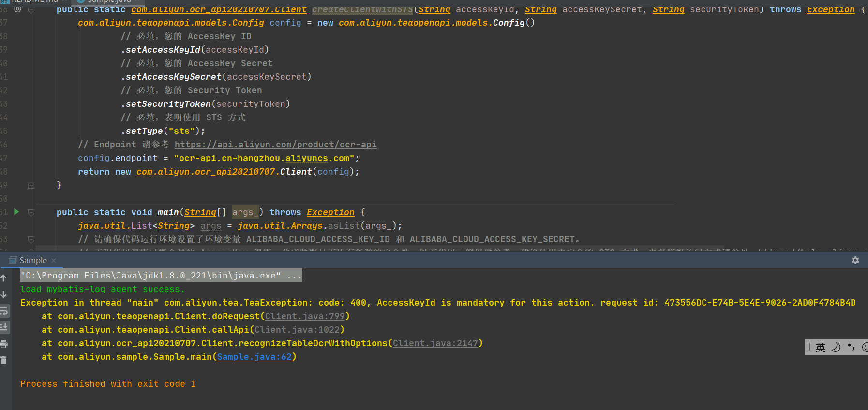Screen dimensions: 868x410
Task: Expand the folded java.exe command ellipsis
Action: pos(294,276)
